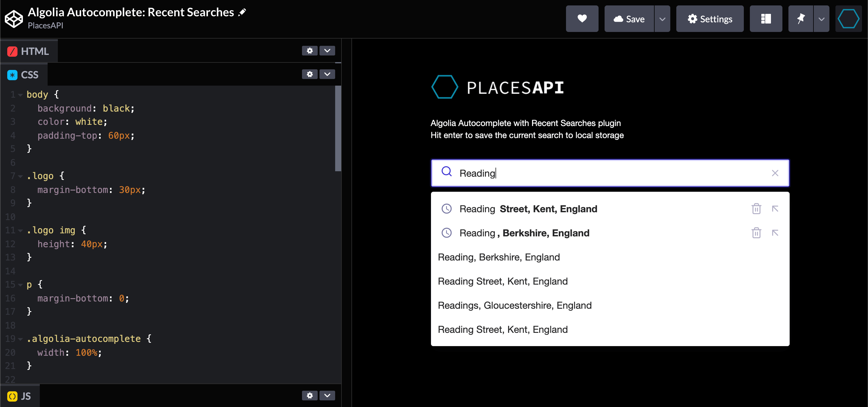Expand the HTML panel dropdown chevron
The width and height of the screenshot is (868, 407).
point(327,51)
